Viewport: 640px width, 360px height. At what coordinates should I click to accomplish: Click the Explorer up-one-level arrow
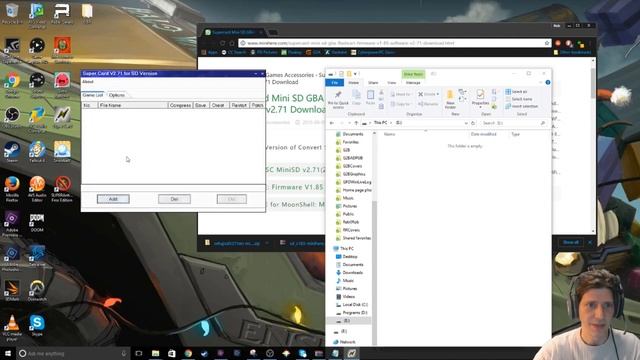point(356,123)
